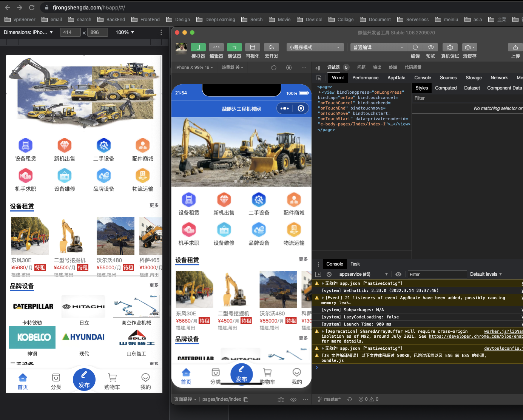Screen dimensions: 523x420
Task: Open the appservice (#6) context dropdown
Action: point(363,274)
